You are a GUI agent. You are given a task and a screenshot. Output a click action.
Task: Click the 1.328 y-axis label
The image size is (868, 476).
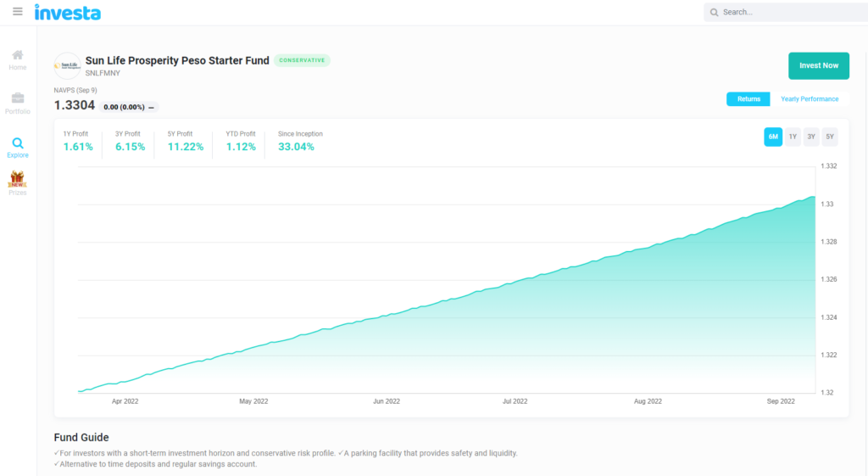point(829,242)
